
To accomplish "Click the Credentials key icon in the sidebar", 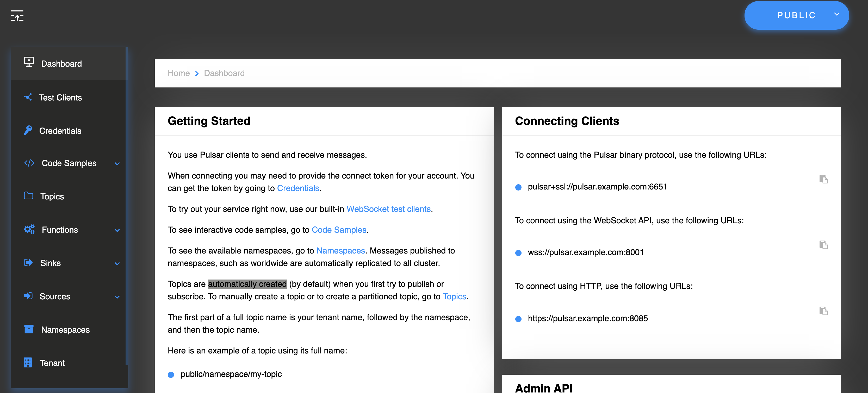I will click(x=28, y=130).
